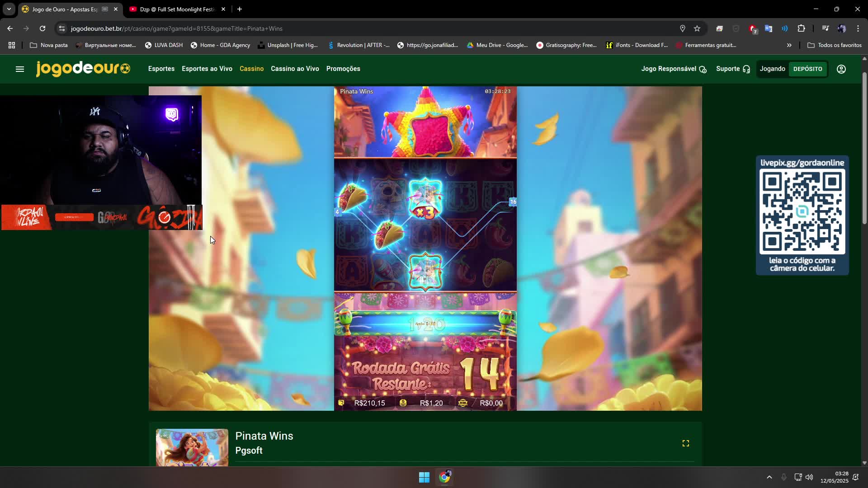The image size is (868, 488).
Task: Open the LUVA DASH bookmark
Action: click(x=164, y=45)
